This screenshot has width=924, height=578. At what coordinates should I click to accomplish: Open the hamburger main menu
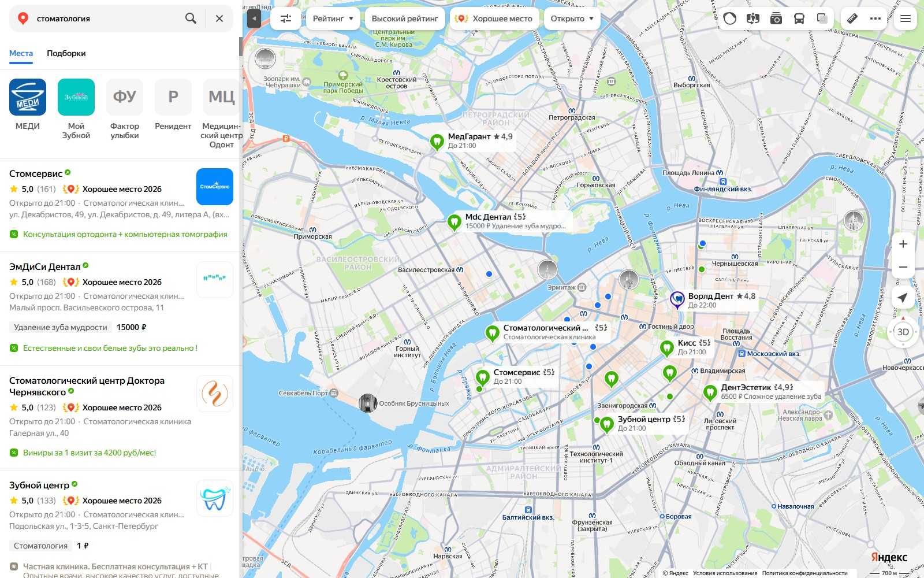(x=906, y=18)
